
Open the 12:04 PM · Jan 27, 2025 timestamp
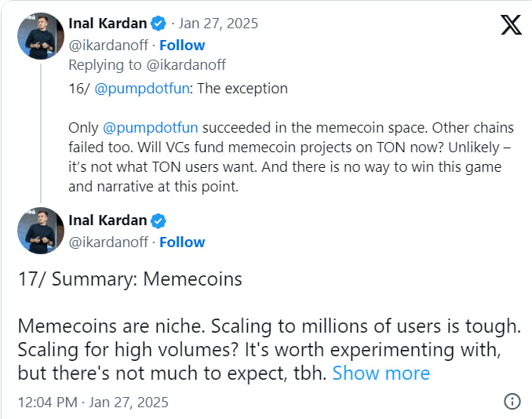coord(93,403)
